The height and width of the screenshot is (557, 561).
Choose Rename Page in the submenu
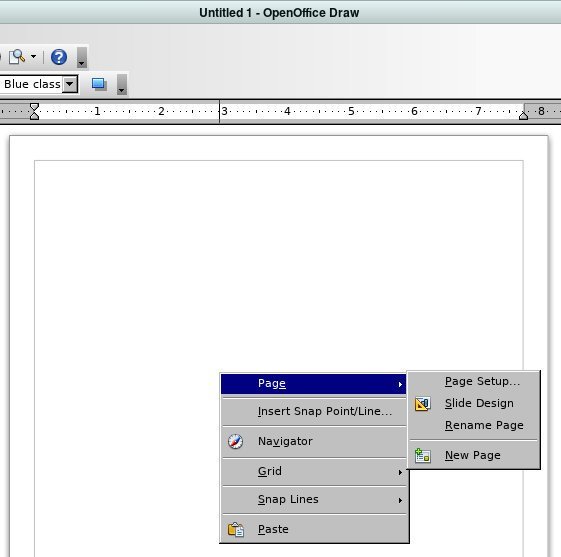(x=484, y=425)
